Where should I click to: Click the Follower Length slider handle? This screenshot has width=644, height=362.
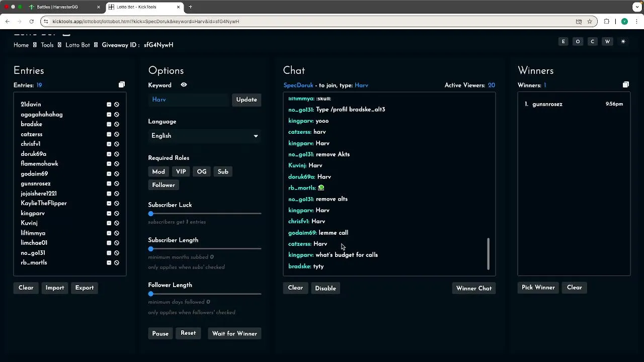tap(150, 294)
